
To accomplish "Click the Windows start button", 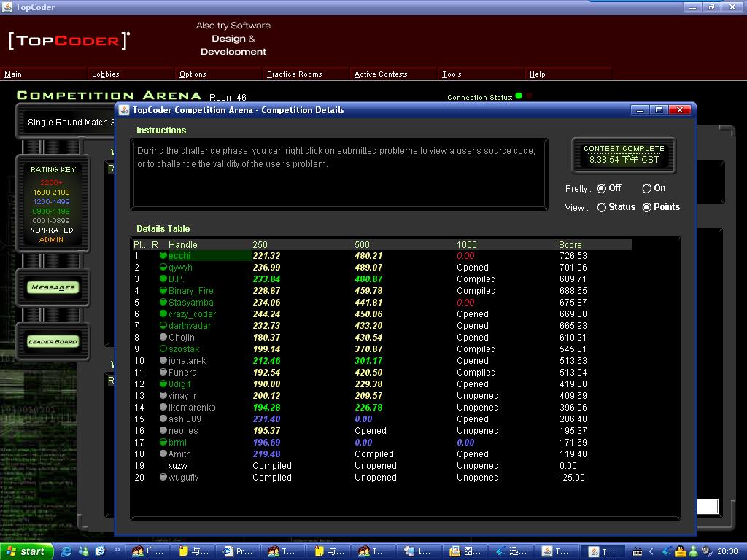I will click(26, 551).
